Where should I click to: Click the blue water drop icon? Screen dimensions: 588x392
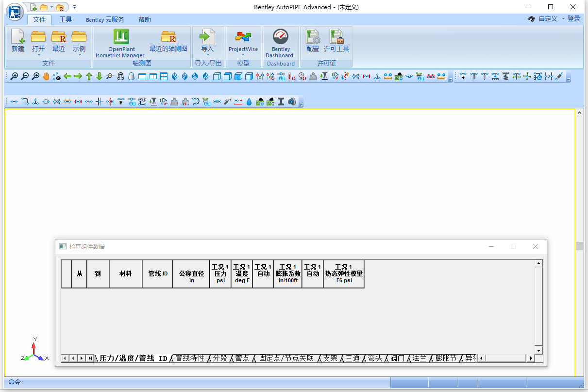[x=249, y=102]
